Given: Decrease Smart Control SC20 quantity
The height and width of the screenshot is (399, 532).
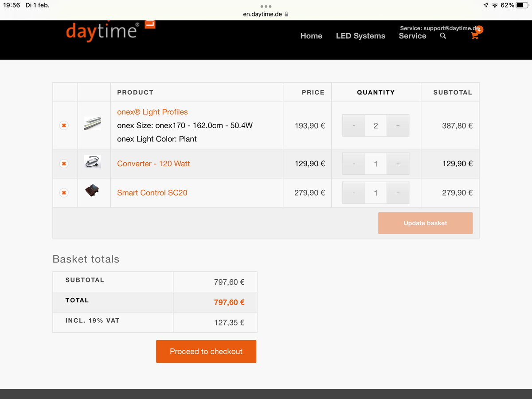Looking at the screenshot, I should (354, 193).
